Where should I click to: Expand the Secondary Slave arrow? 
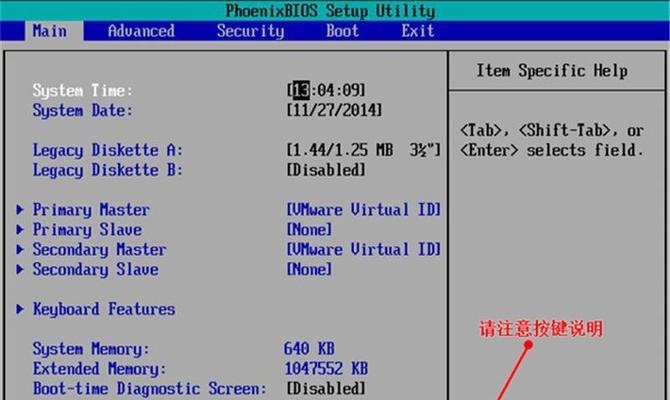pyautogui.click(x=20, y=269)
